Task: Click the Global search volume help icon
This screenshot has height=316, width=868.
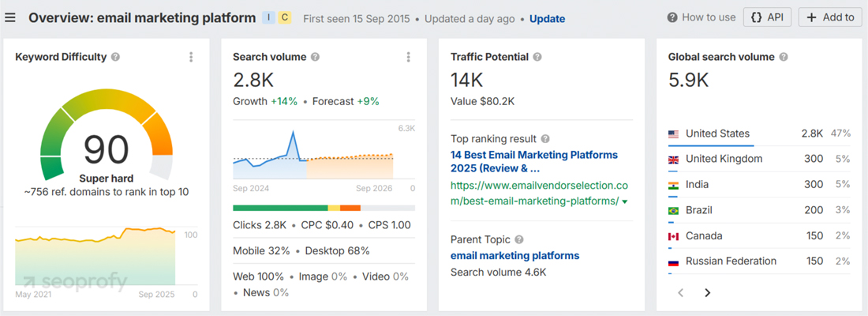Action: tap(783, 57)
